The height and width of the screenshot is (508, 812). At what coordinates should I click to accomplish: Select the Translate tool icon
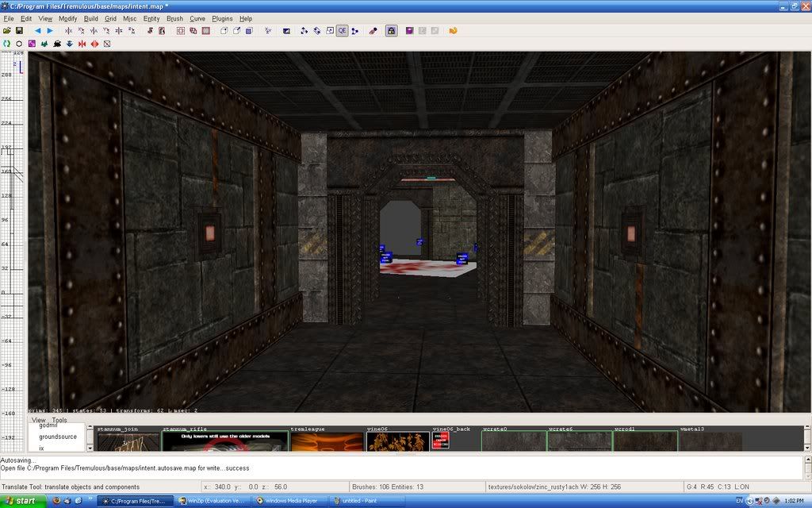click(304, 31)
